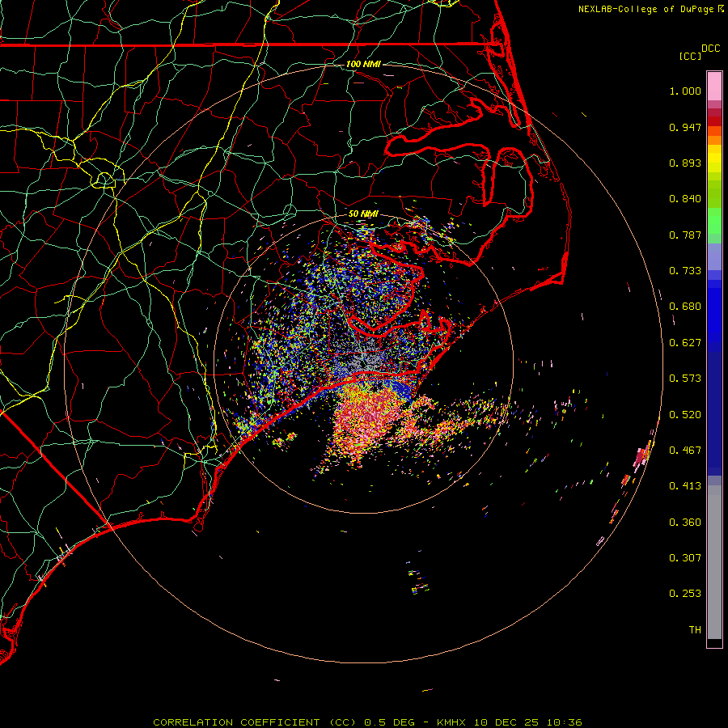The height and width of the screenshot is (728, 728).
Task: Click the pink-red offshore echo south of coast
Action: [x=366, y=418]
